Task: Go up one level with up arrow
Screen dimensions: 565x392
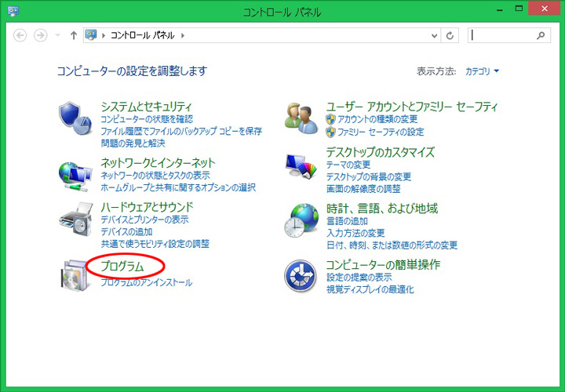Action: [x=74, y=35]
